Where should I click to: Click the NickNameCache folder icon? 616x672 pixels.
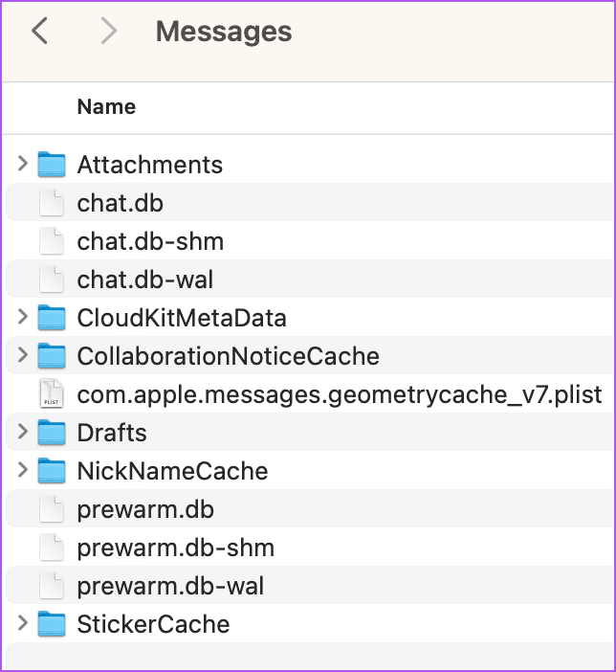click(51, 471)
